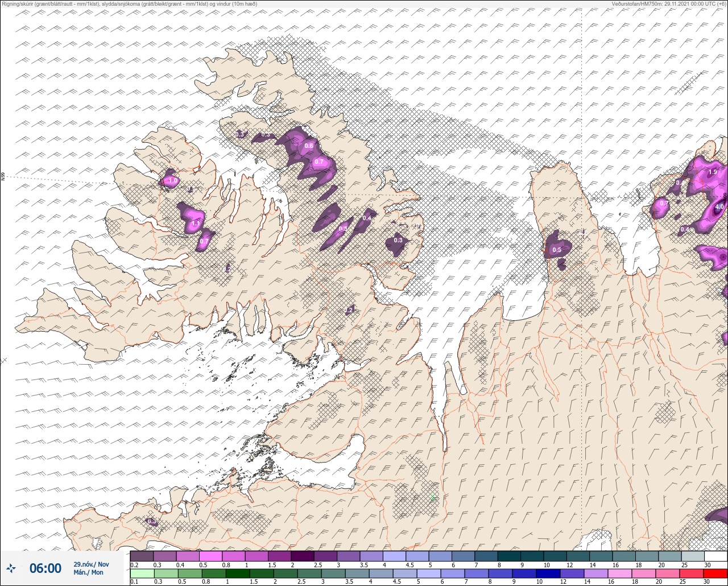The image size is (728, 586).
Task: Click the 1.1 precipitation value on map
Action: (196, 224)
